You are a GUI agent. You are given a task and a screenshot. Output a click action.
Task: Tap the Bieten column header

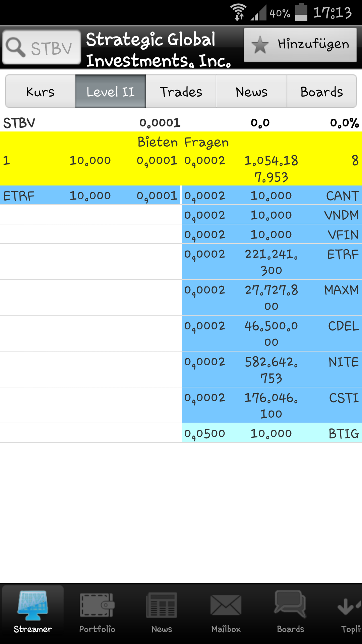pos(158,142)
